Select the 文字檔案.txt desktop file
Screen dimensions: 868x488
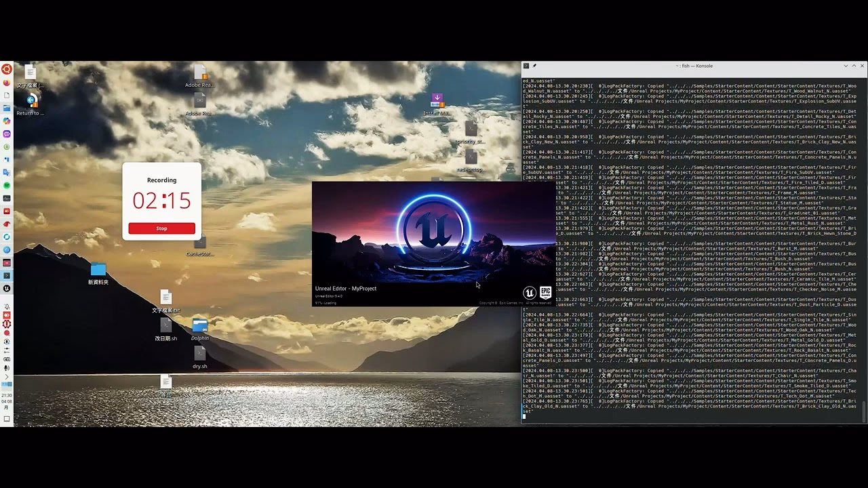pyautogui.click(x=166, y=302)
